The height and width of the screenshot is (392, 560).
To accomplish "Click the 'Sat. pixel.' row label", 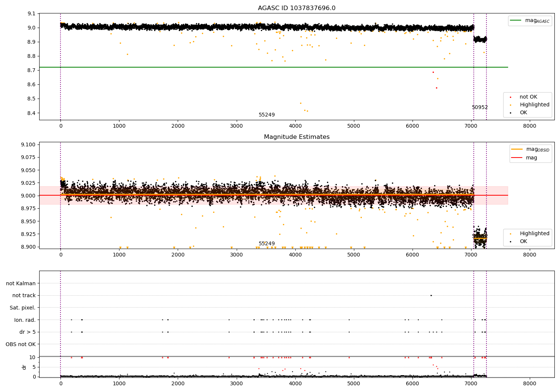I will (x=23, y=308).
